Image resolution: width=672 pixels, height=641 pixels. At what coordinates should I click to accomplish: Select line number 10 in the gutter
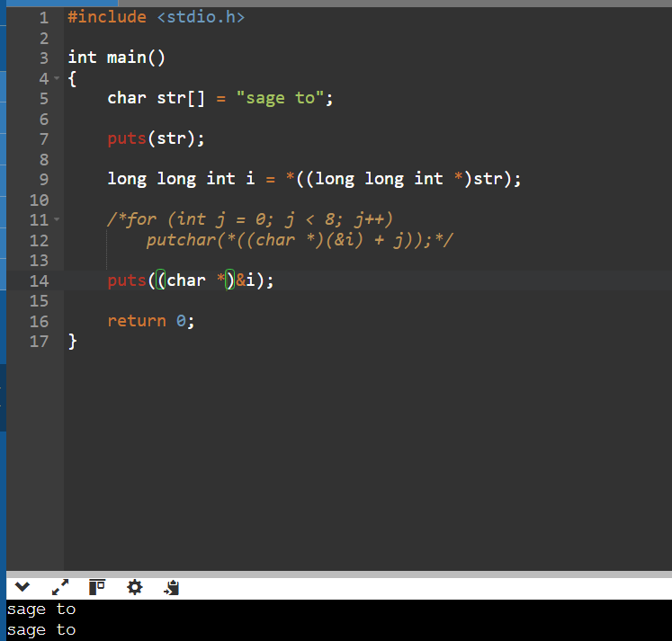click(39, 200)
